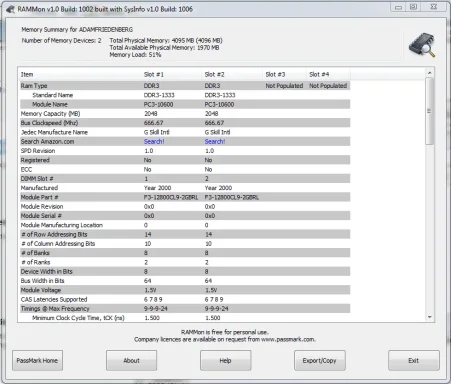Select the CAS Latencies Supported row
Screen dimensions: 451x384
pyautogui.click(x=184, y=300)
